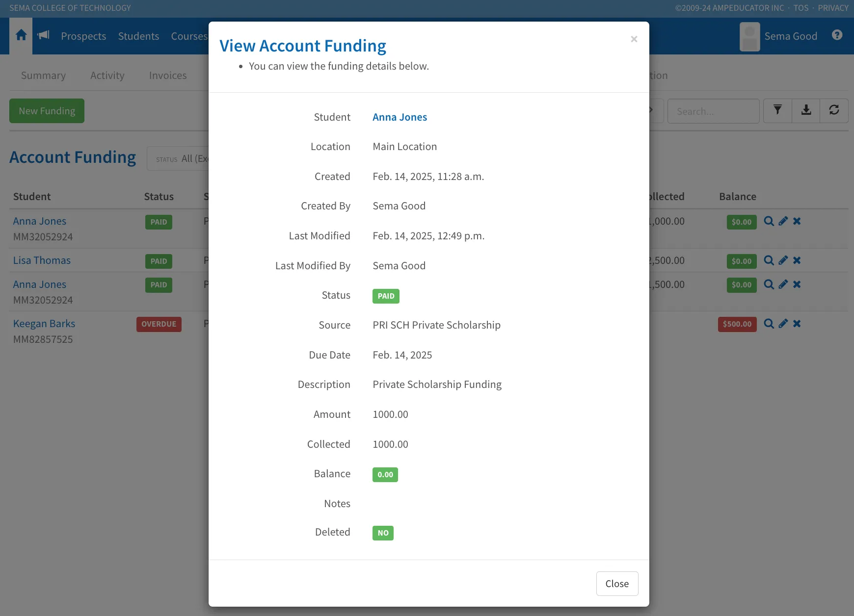Switch to the Summary tab
Screen dimensions: 854x616
point(43,76)
